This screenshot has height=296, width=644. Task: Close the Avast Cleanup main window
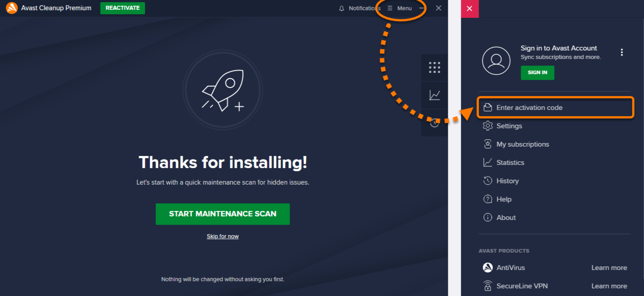click(439, 8)
